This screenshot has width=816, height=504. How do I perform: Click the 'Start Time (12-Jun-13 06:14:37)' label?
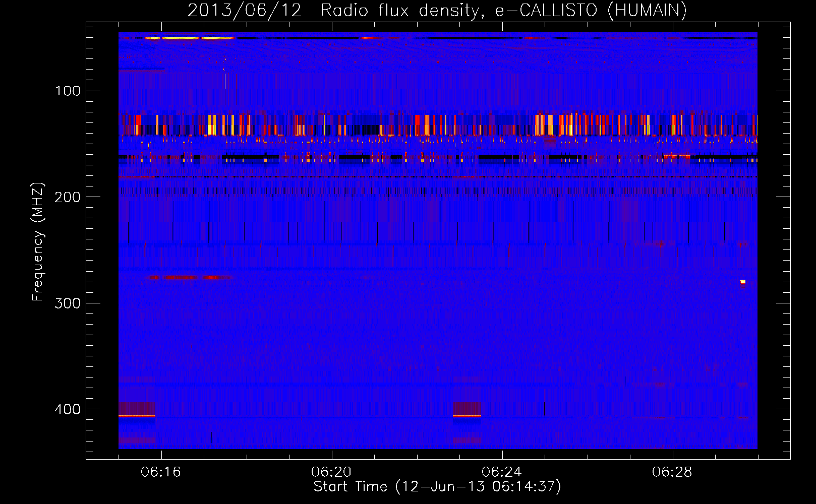click(x=437, y=487)
